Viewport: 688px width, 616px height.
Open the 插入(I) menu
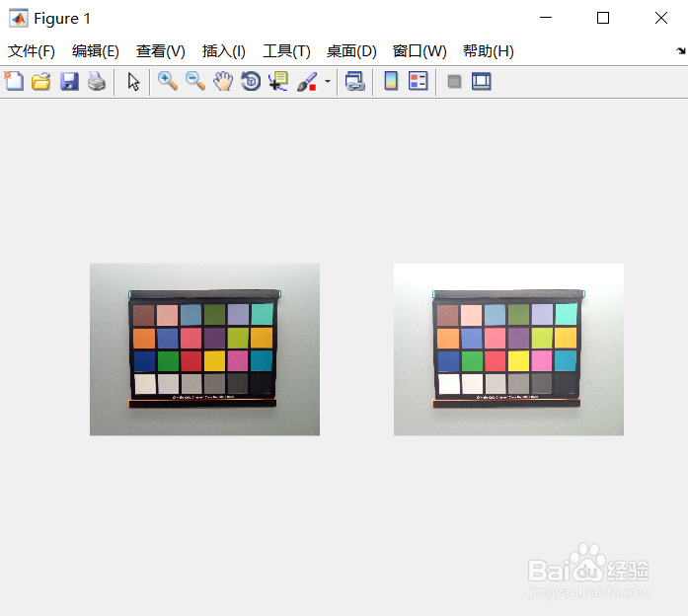pyautogui.click(x=224, y=51)
